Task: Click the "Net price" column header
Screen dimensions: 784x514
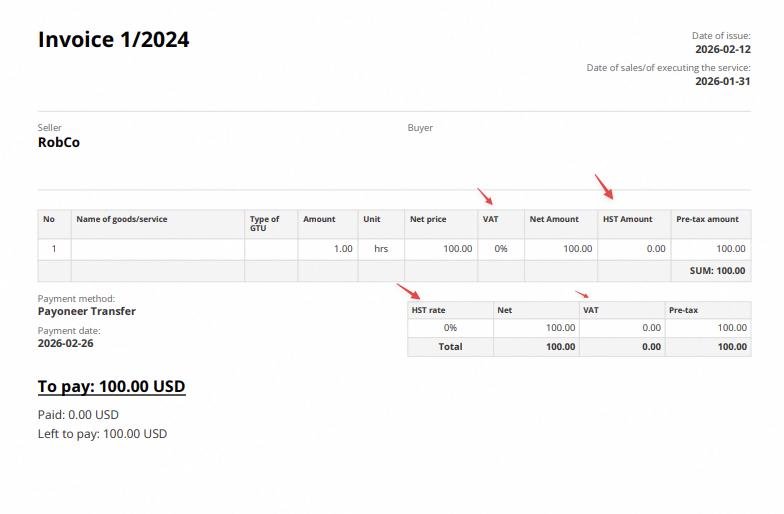Action: point(427,219)
